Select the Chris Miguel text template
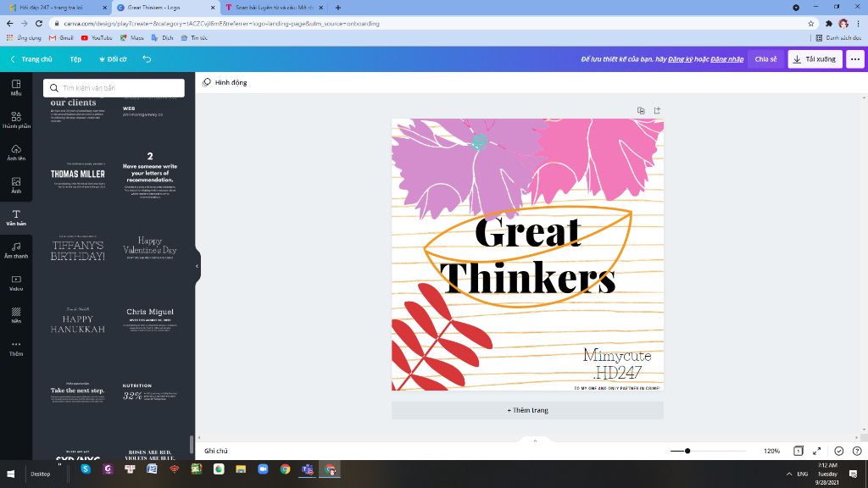868x488 pixels. pyautogui.click(x=150, y=319)
